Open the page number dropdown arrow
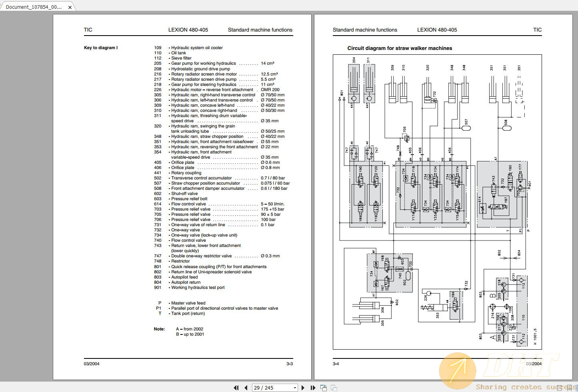The height and width of the screenshot is (392, 578). pos(295,388)
